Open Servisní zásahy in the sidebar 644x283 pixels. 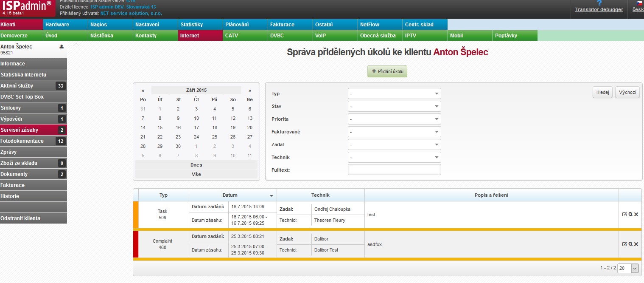34,130
